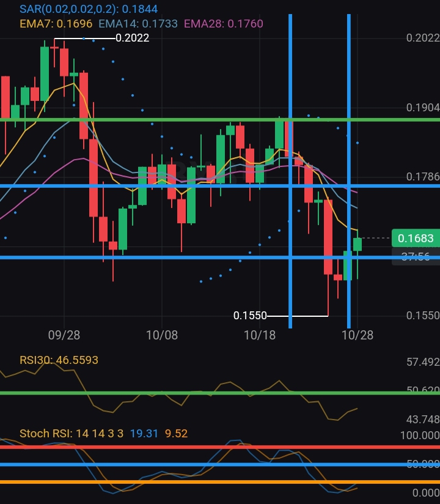The height and width of the screenshot is (504, 440).
Task: Tap the EMA14 indicator label
Action: (137, 24)
